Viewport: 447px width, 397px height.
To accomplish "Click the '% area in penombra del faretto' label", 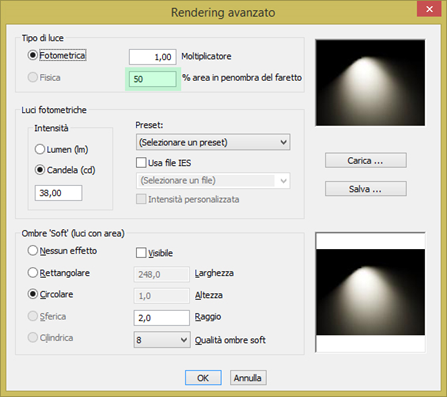I will click(242, 78).
